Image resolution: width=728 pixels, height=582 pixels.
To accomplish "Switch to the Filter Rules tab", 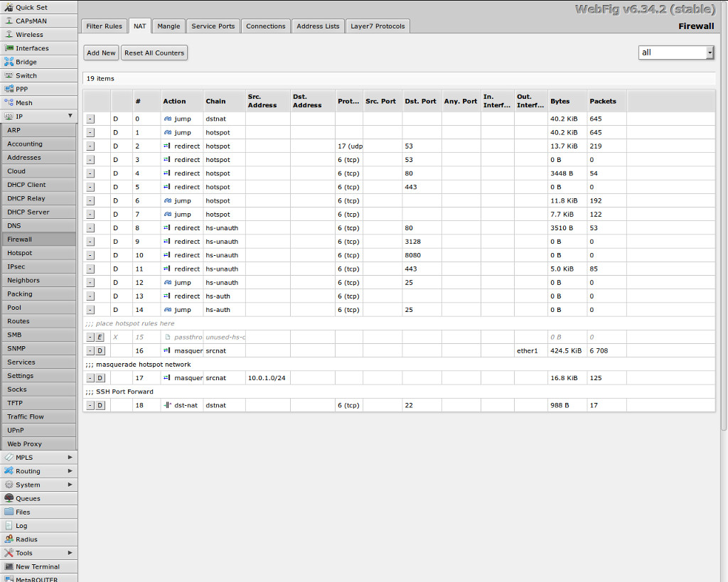I will tap(104, 26).
